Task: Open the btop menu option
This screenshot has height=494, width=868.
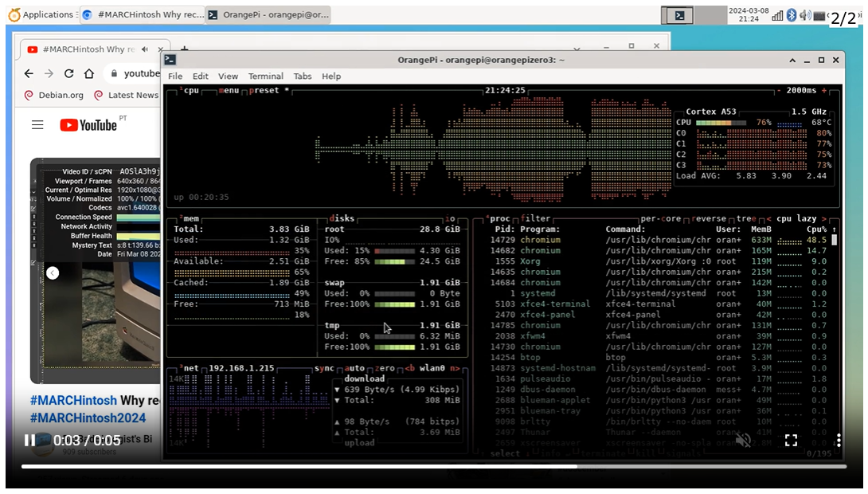Action: (229, 91)
